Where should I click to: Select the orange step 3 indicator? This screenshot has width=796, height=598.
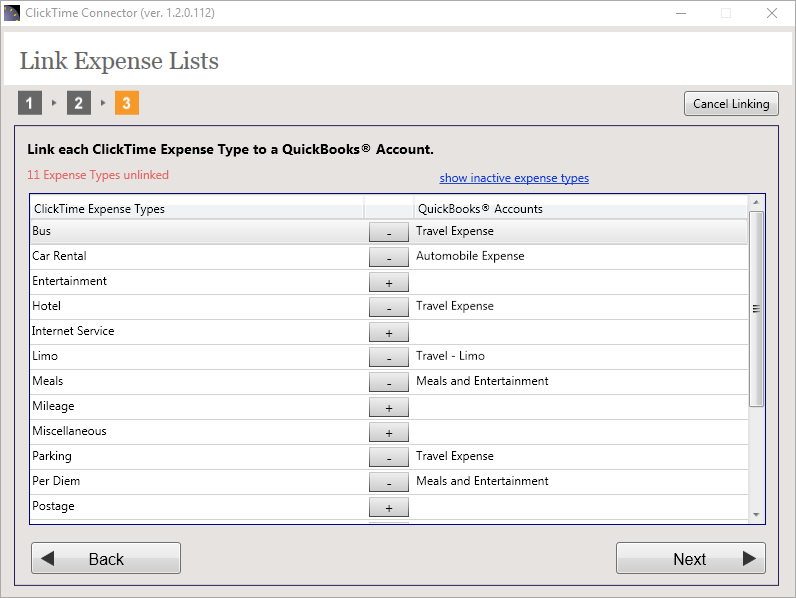(127, 103)
